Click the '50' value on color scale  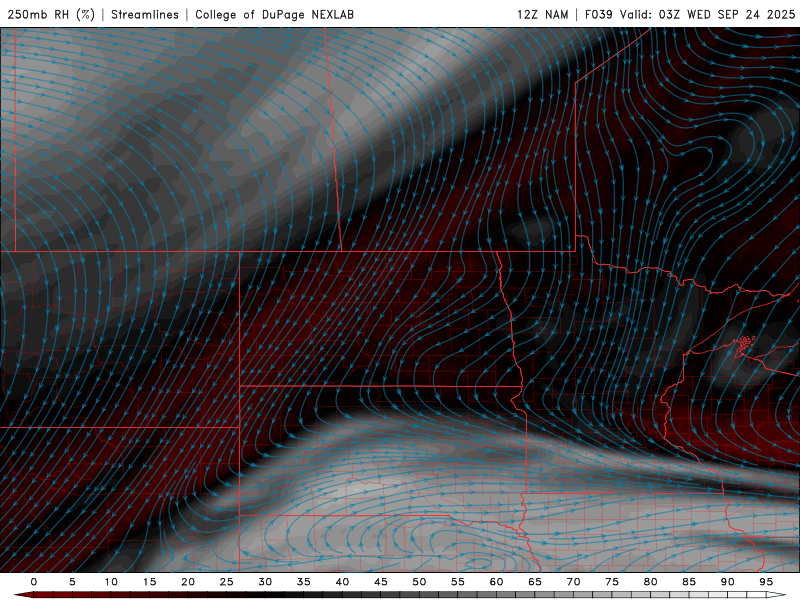pos(419,582)
